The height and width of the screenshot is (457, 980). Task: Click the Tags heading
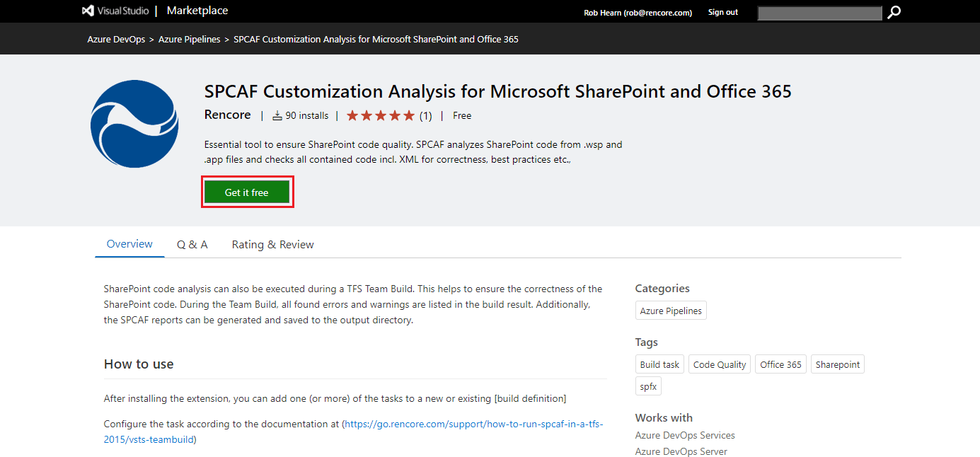647,342
